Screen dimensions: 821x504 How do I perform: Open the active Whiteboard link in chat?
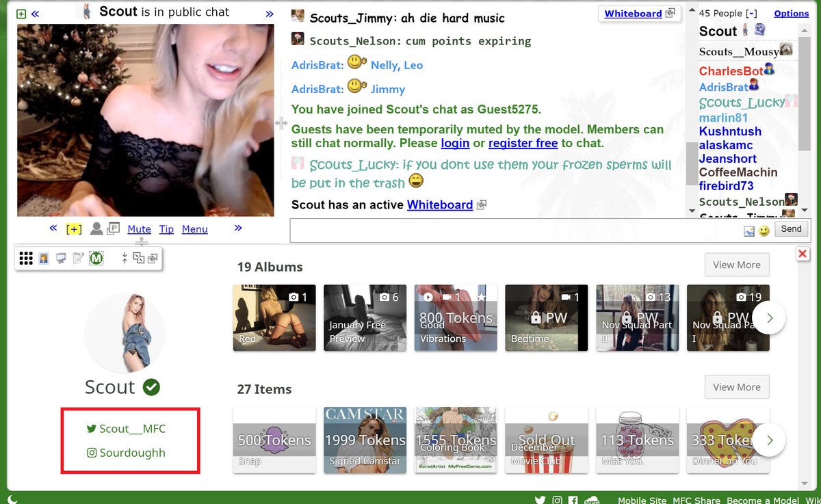(440, 204)
